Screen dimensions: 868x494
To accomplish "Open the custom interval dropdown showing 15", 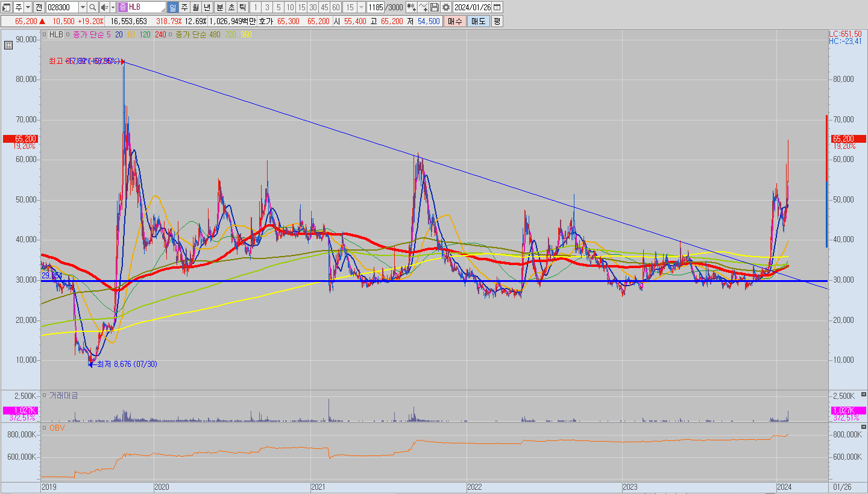I will (361, 7).
